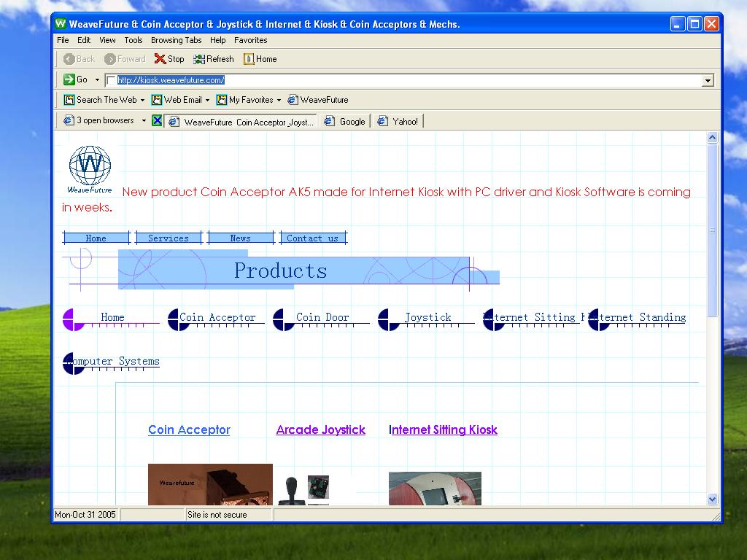Stop page loading with the red X icon
The image size is (747, 560).
tap(160, 59)
